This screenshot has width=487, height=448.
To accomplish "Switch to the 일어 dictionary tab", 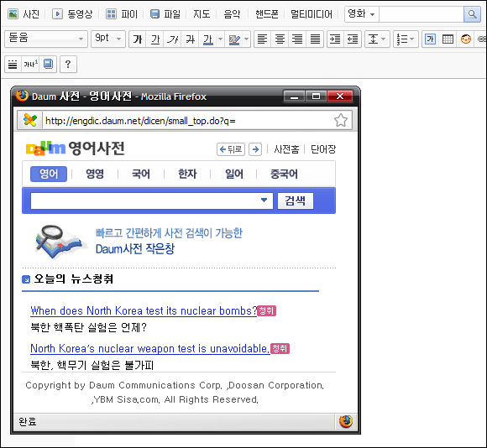I will [x=234, y=174].
